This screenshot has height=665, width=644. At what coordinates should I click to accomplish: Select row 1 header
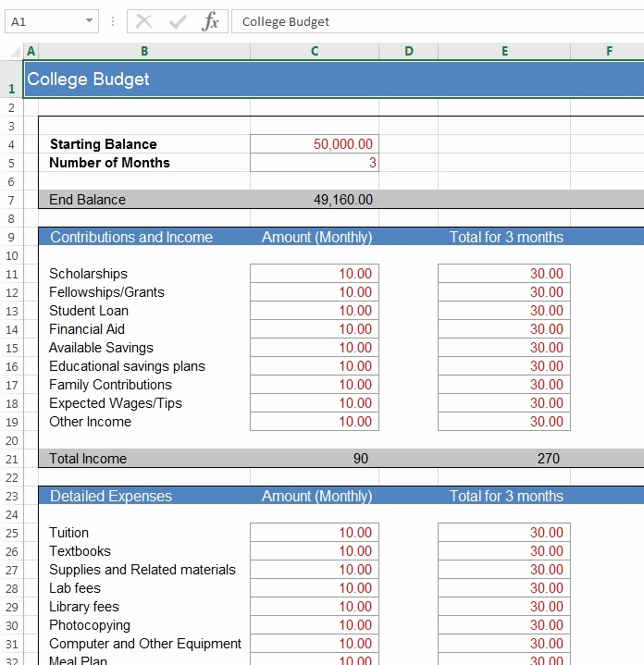click(x=11, y=80)
